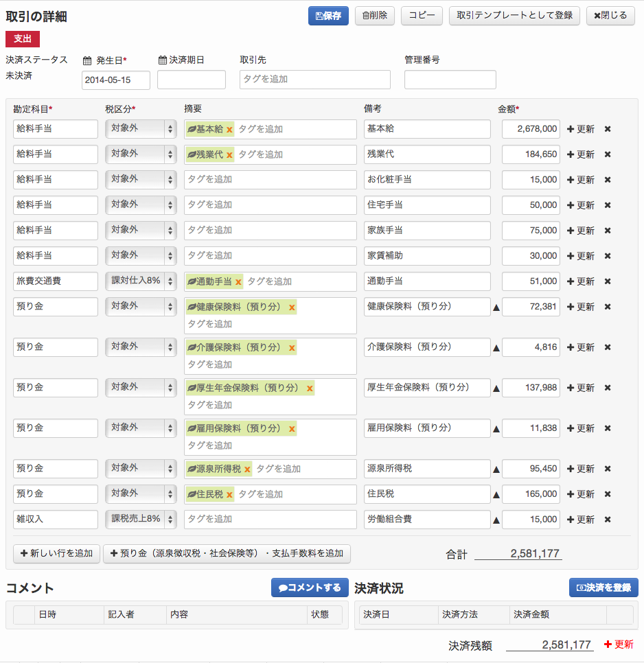Remove the 住民税 tag using its x
The image size is (644, 663).
(x=229, y=495)
